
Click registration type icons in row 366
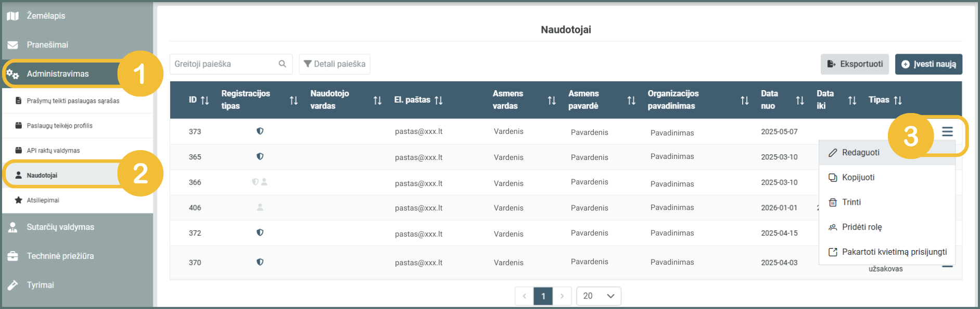260,182
